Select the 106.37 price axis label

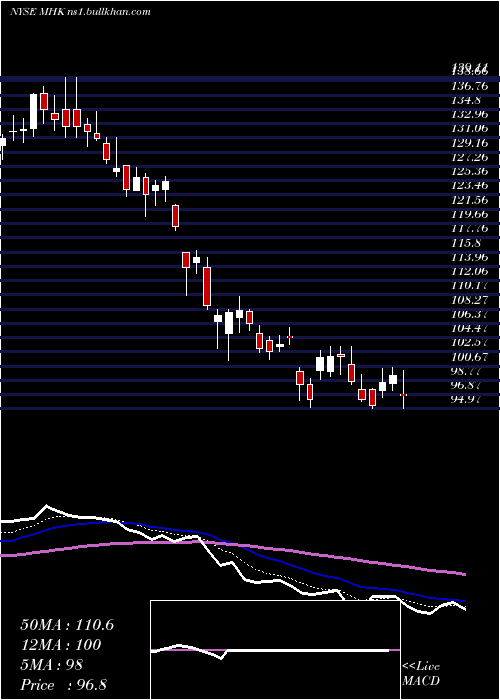tap(470, 314)
